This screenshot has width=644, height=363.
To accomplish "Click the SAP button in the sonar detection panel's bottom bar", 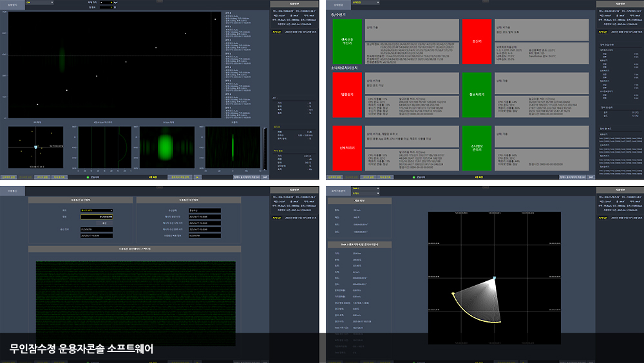I will coord(265,177).
